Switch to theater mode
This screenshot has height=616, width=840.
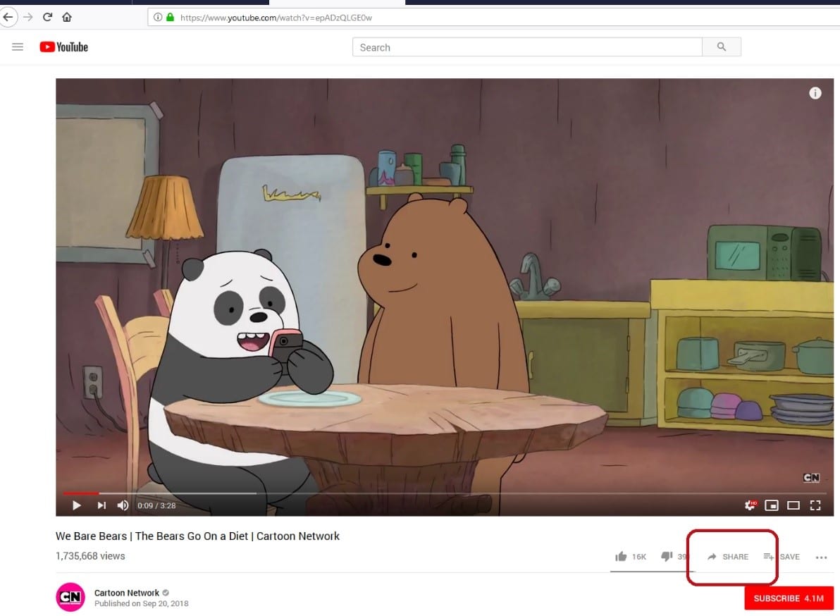(793, 505)
